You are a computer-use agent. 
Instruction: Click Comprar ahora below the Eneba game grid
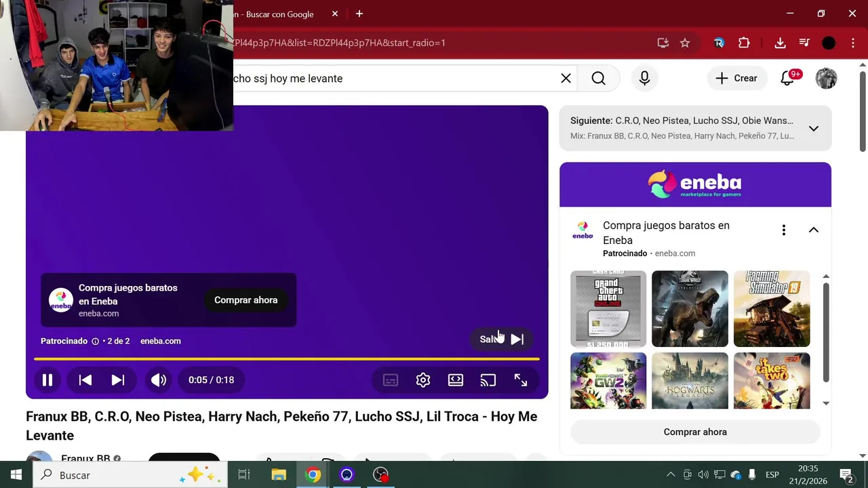tap(695, 432)
